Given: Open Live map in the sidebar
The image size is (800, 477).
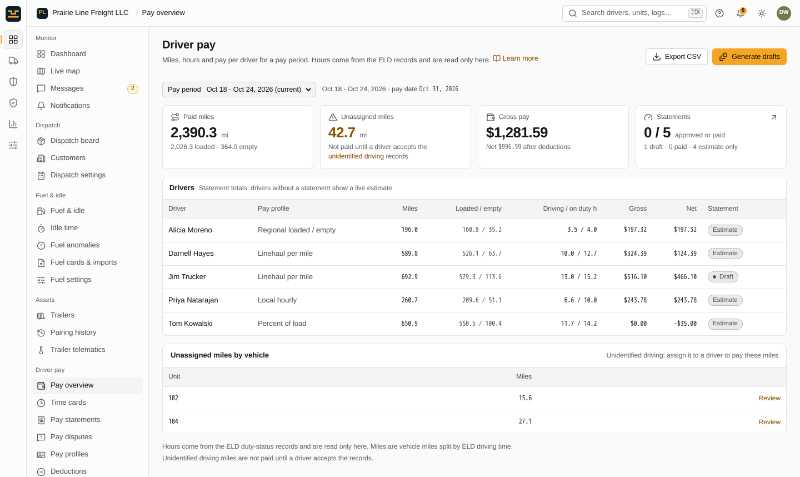Looking at the screenshot, I should tap(89, 71).
